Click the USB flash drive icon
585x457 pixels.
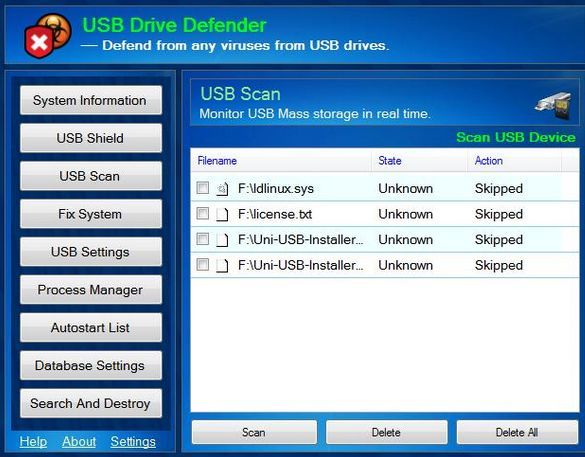tap(553, 106)
